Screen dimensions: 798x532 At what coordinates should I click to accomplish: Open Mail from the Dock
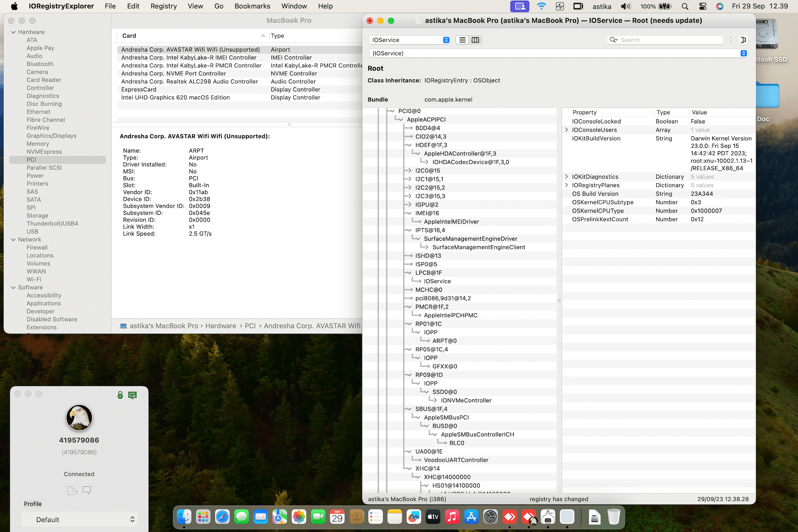point(261,517)
